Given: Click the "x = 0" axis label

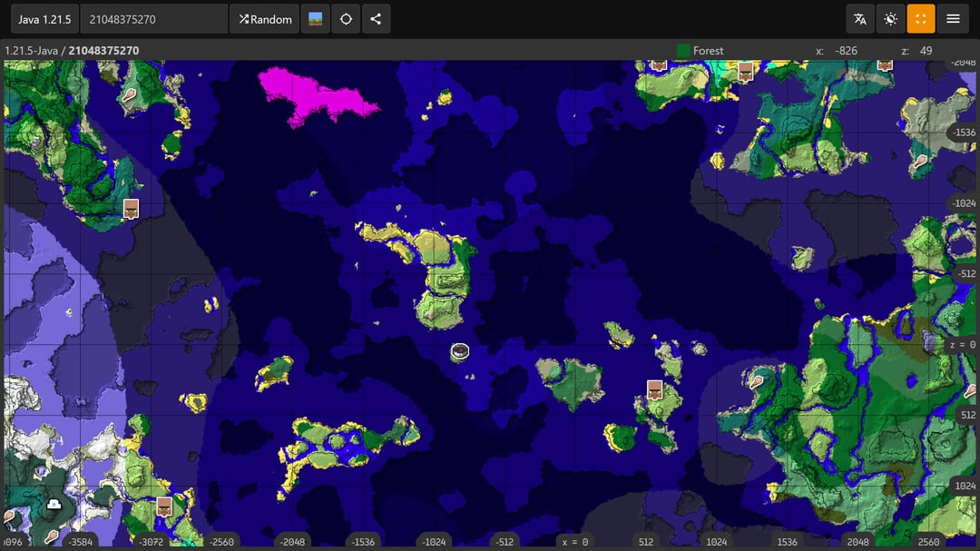Looking at the screenshot, I should pyautogui.click(x=574, y=542).
